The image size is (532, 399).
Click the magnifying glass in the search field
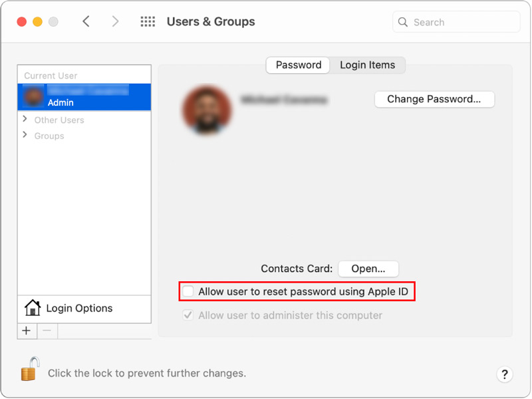pyautogui.click(x=403, y=22)
